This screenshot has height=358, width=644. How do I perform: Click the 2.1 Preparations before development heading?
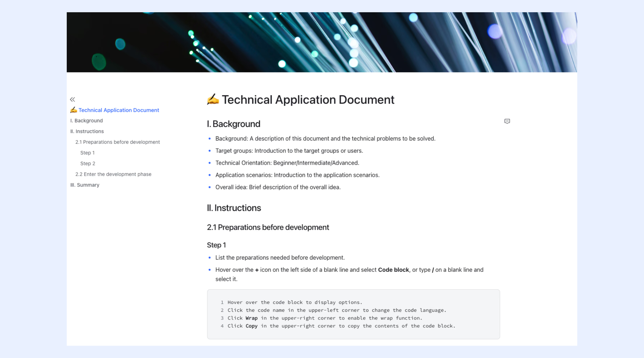tap(268, 227)
